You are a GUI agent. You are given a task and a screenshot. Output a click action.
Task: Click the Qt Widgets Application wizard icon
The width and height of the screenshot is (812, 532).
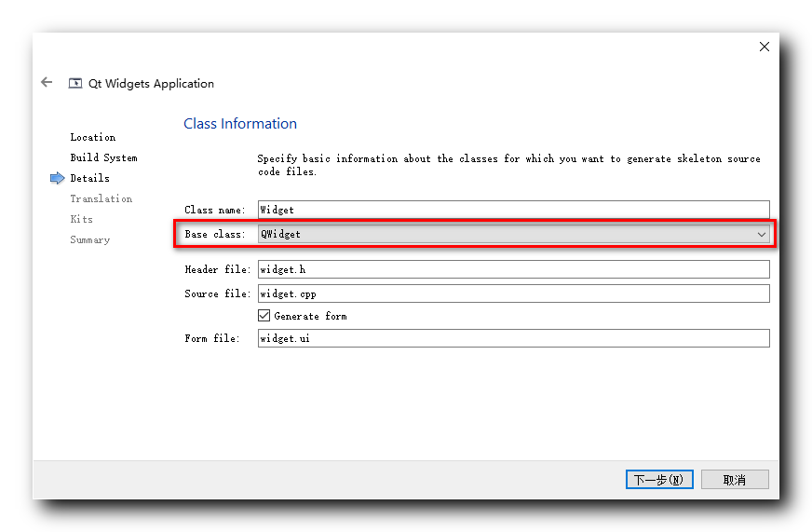click(75, 84)
